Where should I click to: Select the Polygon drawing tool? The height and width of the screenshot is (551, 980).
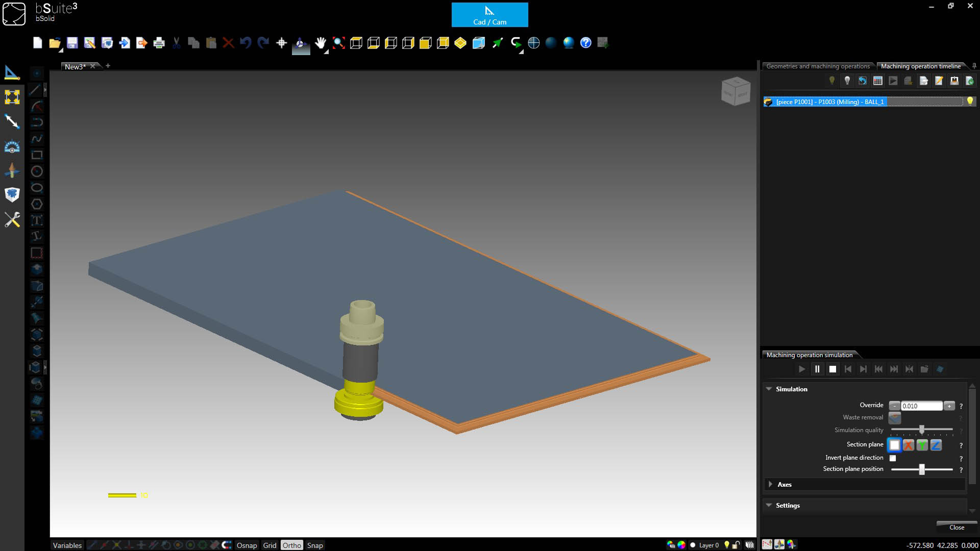37,204
